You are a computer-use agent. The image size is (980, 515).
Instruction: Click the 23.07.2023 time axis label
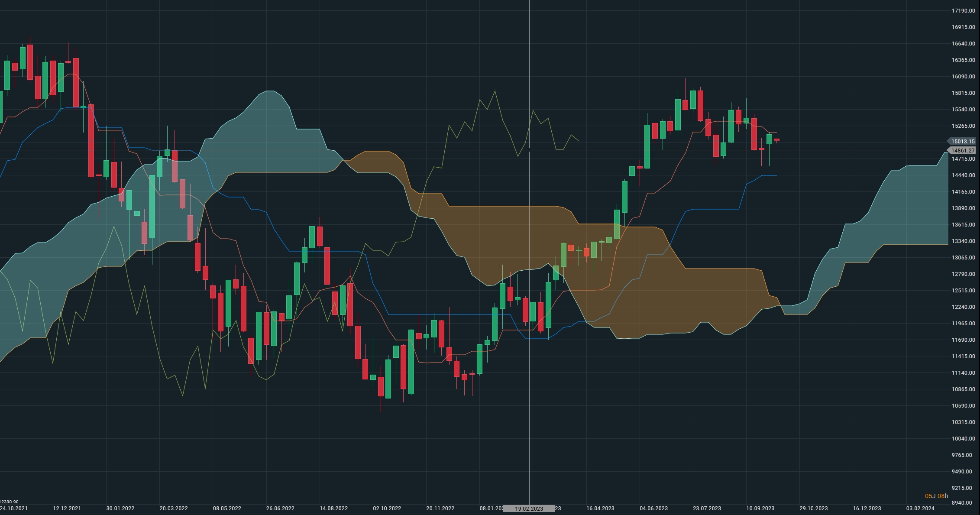point(707,509)
